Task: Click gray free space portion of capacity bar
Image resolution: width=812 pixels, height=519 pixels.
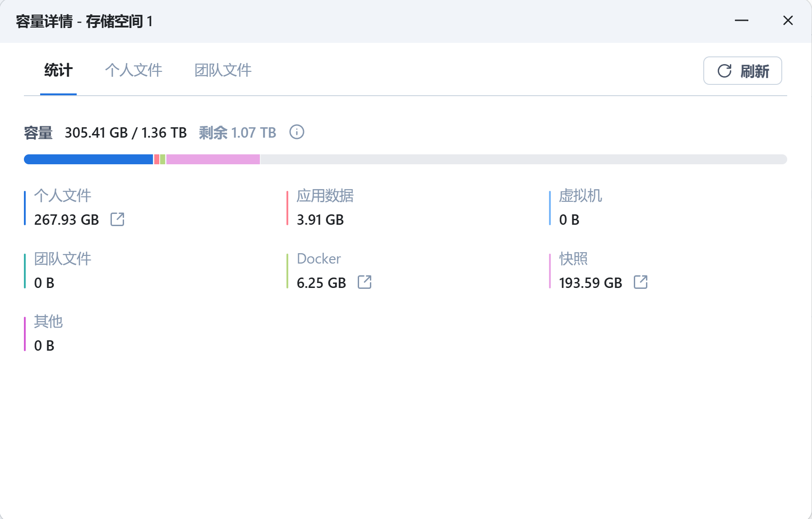Action: click(x=523, y=159)
